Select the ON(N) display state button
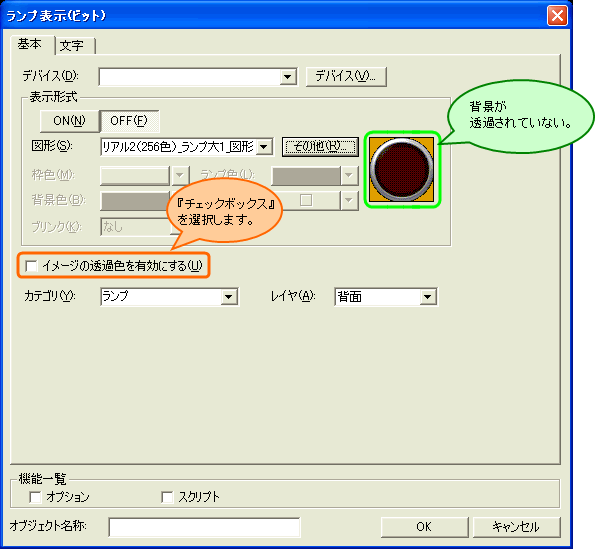Viewport: 595px width, 549px height. coord(69,121)
